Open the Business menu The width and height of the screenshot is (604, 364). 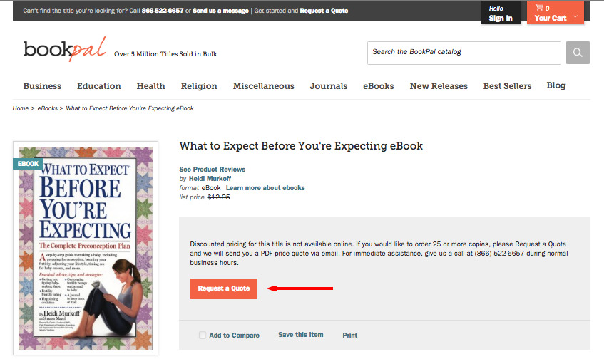42,85
